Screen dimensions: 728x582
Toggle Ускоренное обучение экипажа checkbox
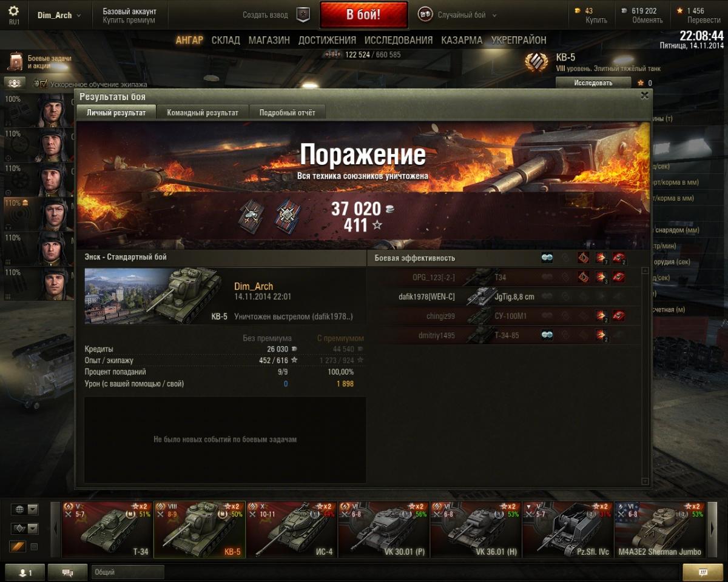point(44,83)
